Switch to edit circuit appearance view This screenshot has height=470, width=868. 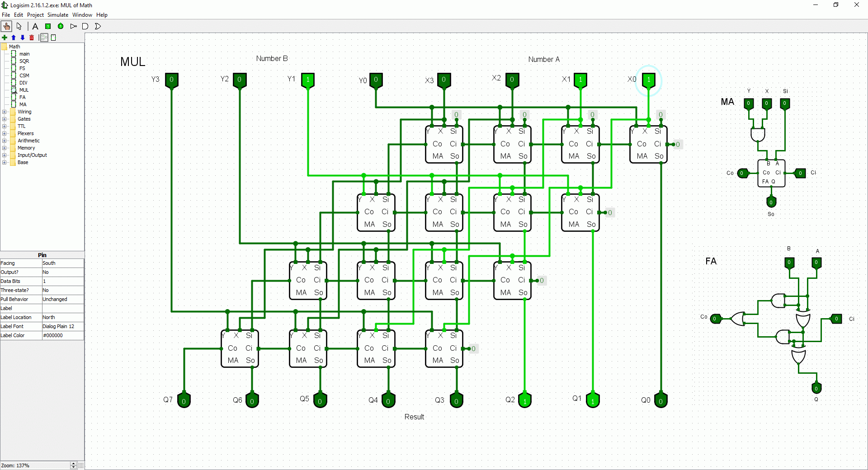(53, 38)
